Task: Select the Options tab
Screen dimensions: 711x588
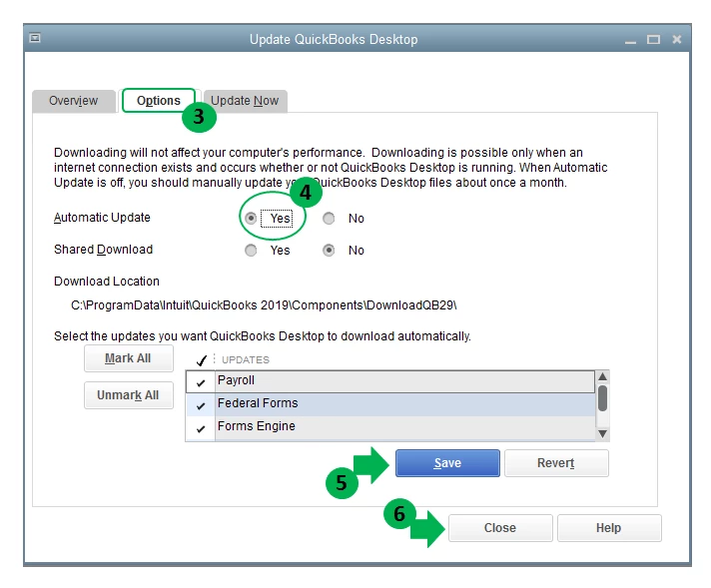Action: pos(159,100)
